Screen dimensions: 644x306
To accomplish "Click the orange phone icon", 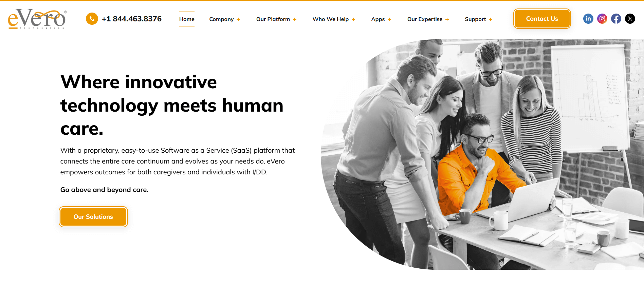I will [x=92, y=19].
